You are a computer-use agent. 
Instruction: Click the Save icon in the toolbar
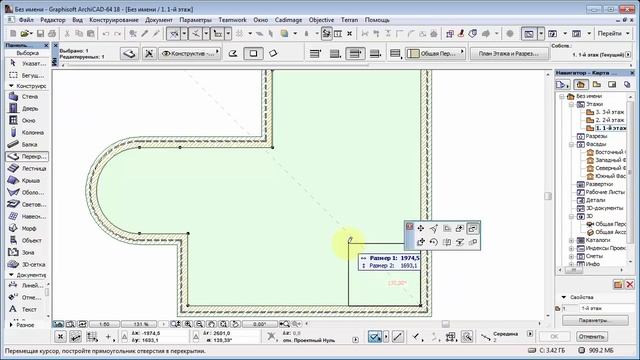pos(40,34)
